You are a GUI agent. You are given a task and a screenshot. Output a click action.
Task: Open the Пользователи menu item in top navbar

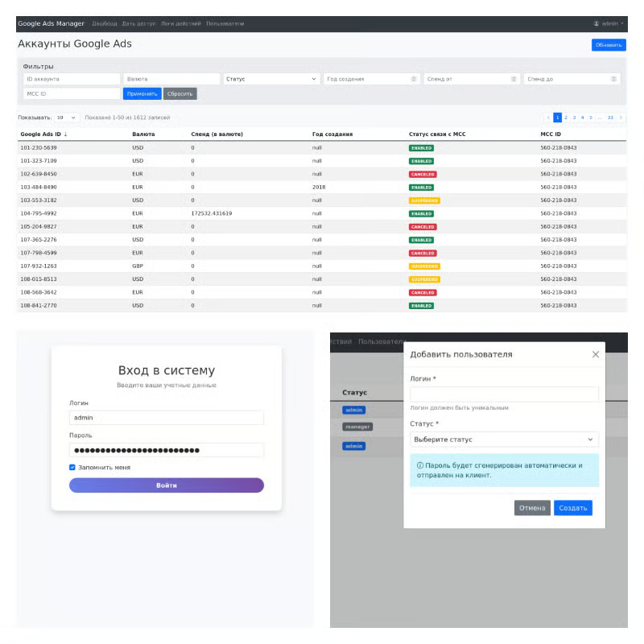click(x=225, y=23)
